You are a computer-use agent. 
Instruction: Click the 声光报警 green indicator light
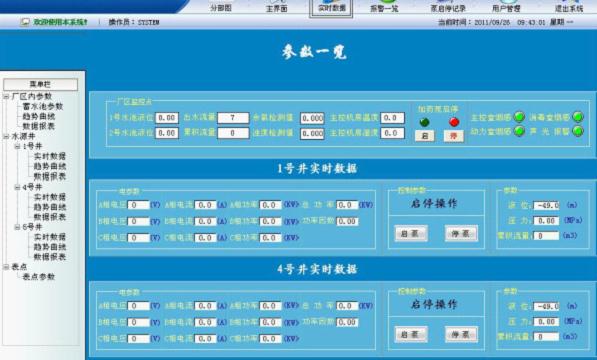tap(578, 131)
